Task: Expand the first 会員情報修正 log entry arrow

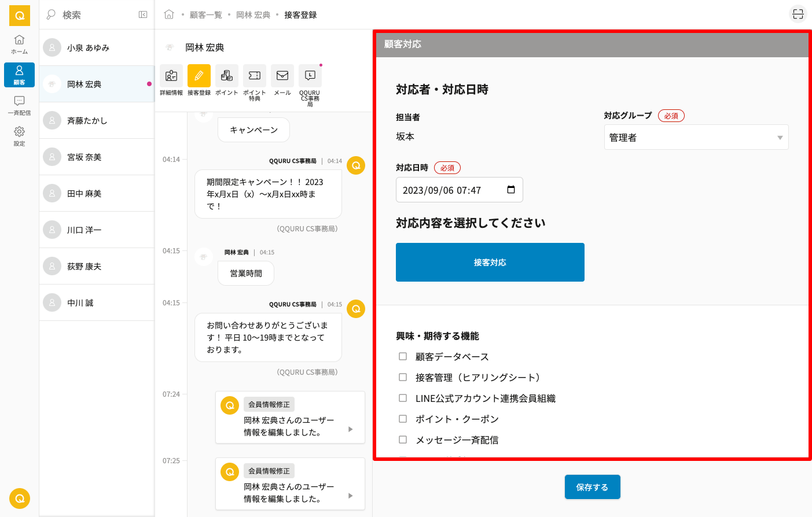Action: [x=350, y=429]
